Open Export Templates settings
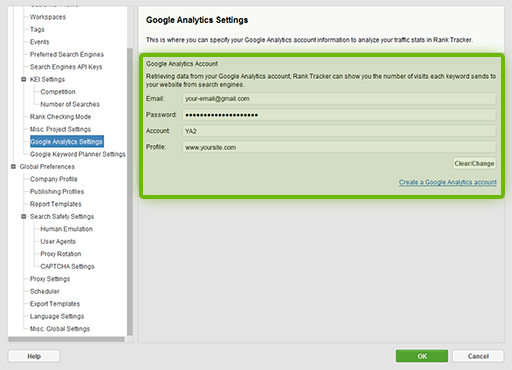 55,304
